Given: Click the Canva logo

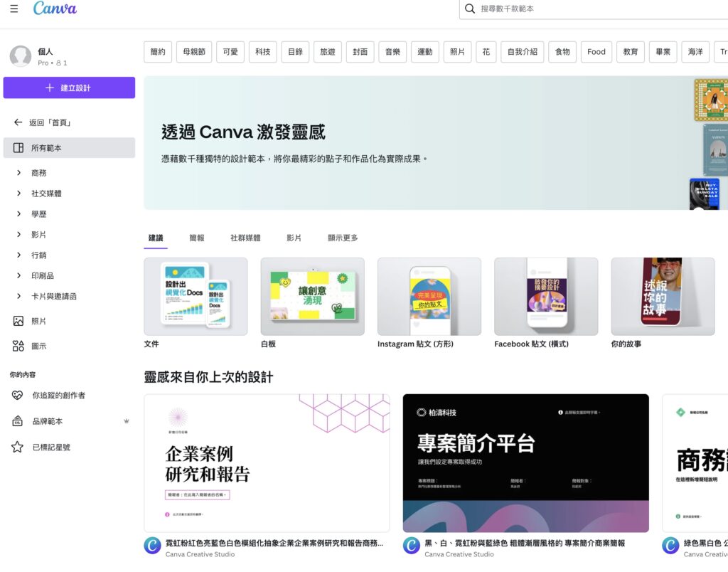Looking at the screenshot, I should 53,9.
